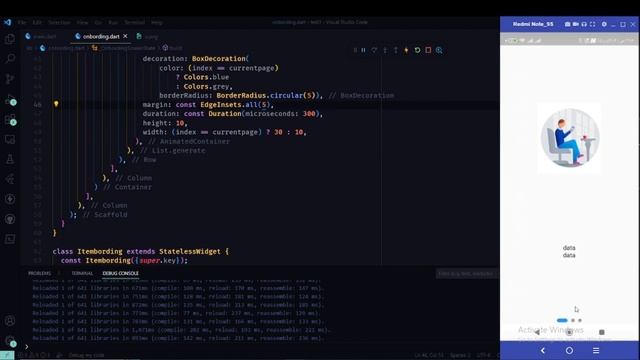Switch to the onbording.dart editor tab

tap(101, 36)
